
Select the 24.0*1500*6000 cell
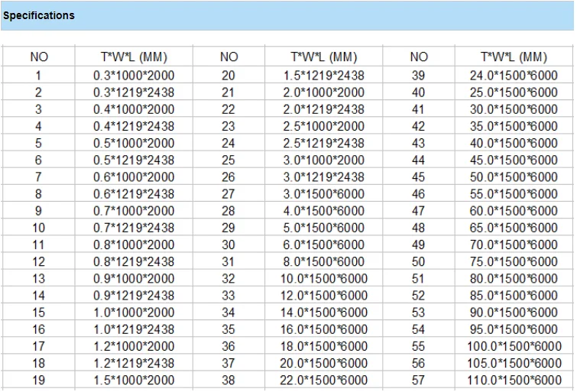point(514,76)
